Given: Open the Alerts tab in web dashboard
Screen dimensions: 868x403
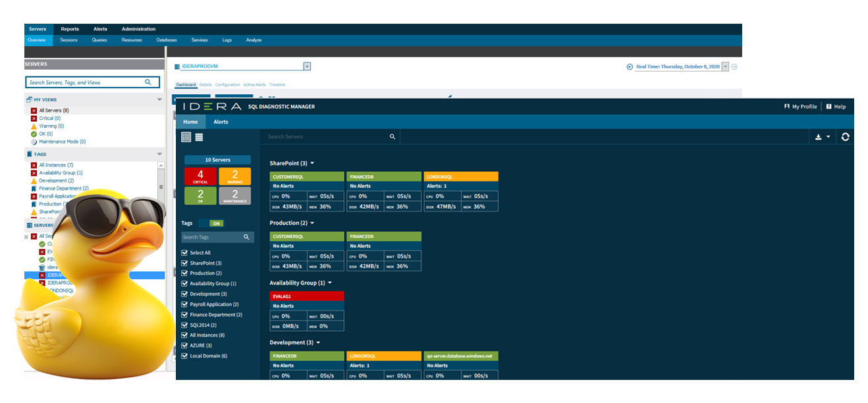Looking at the screenshot, I should (x=221, y=122).
